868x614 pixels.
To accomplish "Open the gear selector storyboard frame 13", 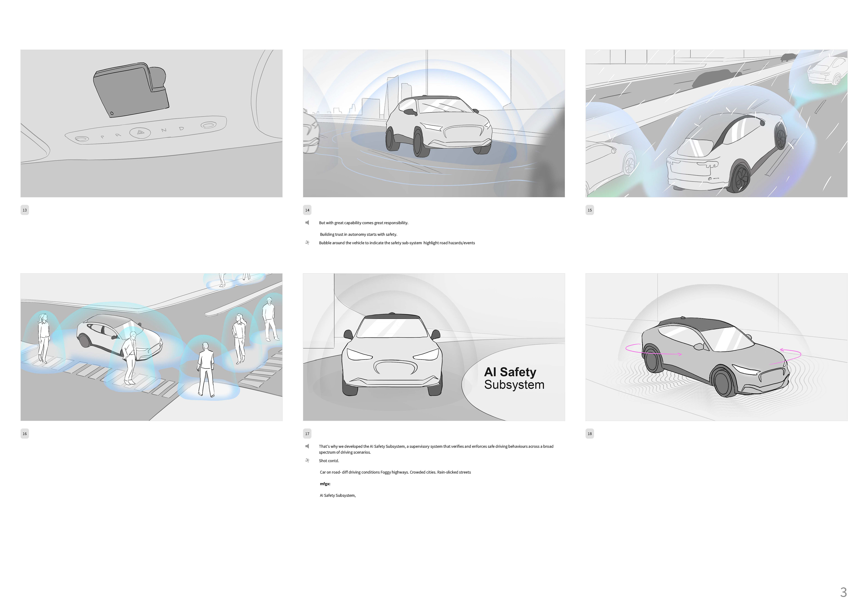I will click(x=151, y=123).
